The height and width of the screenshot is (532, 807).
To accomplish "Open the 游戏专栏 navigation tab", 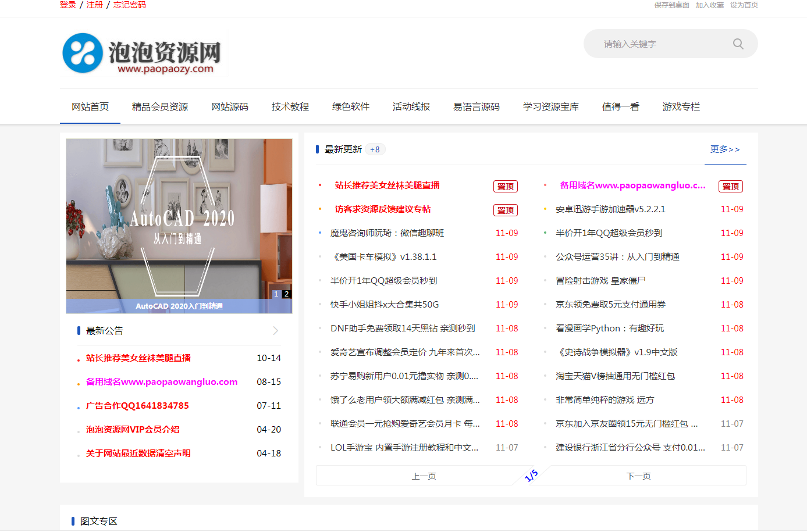I will coord(681,107).
